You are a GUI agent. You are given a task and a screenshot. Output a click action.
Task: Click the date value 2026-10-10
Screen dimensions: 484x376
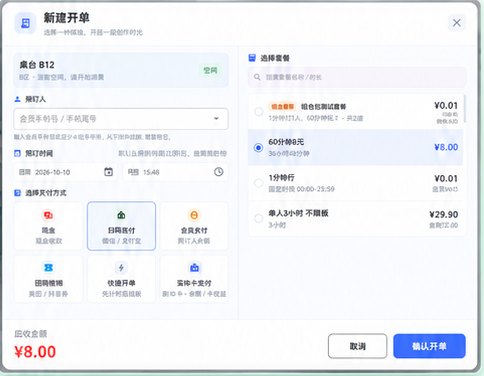tap(53, 172)
